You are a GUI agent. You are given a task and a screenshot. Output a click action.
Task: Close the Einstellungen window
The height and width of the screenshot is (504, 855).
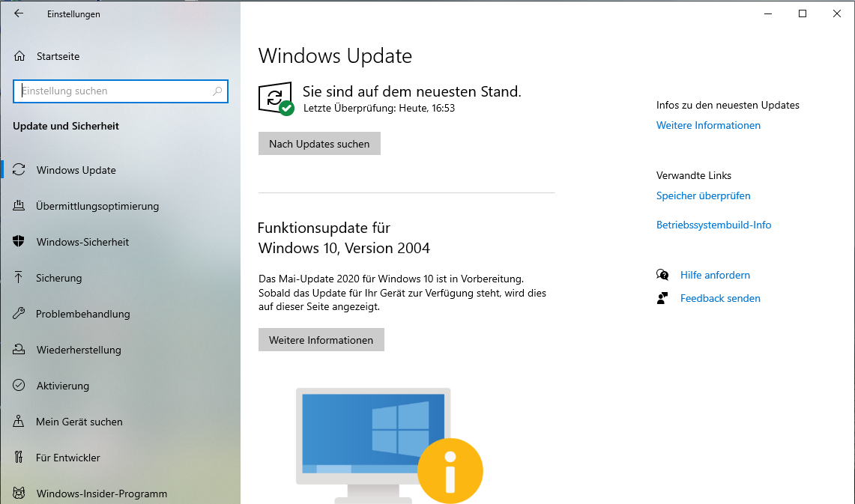pos(837,13)
